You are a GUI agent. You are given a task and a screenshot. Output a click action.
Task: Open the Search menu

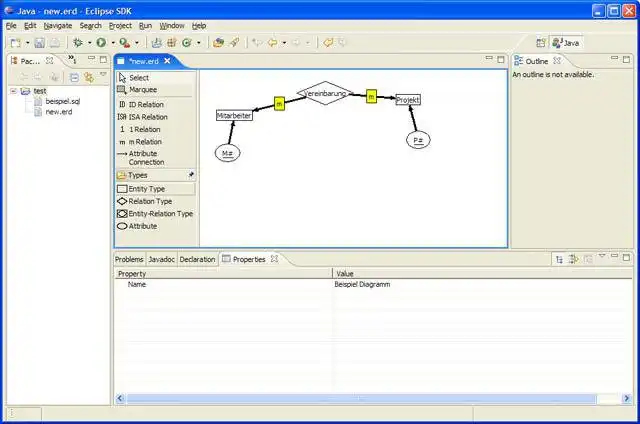[x=90, y=26]
